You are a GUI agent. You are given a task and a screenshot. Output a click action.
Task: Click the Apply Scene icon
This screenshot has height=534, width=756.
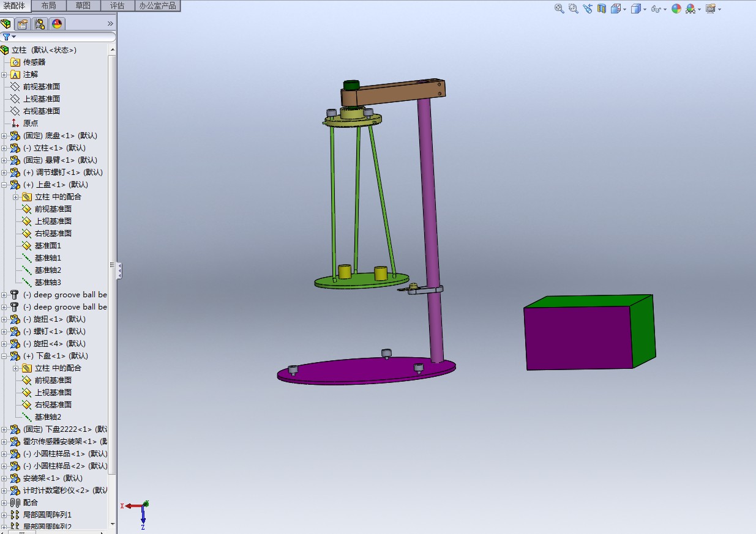coord(691,9)
